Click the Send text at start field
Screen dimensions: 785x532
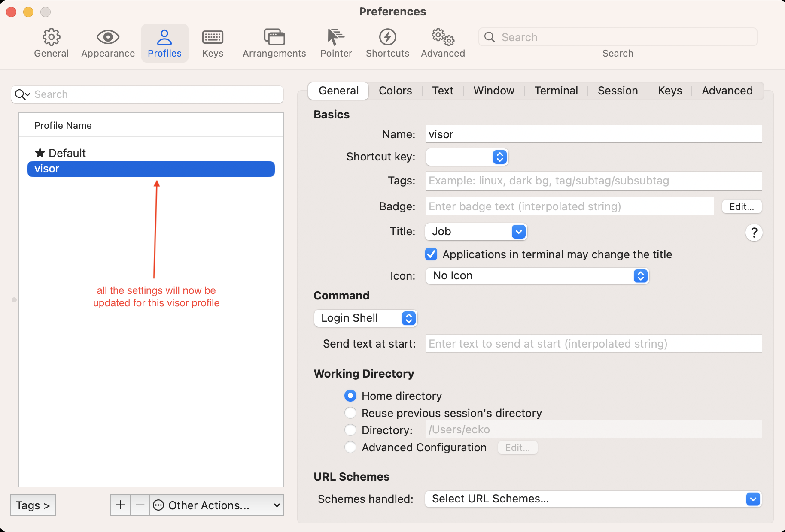(x=593, y=343)
